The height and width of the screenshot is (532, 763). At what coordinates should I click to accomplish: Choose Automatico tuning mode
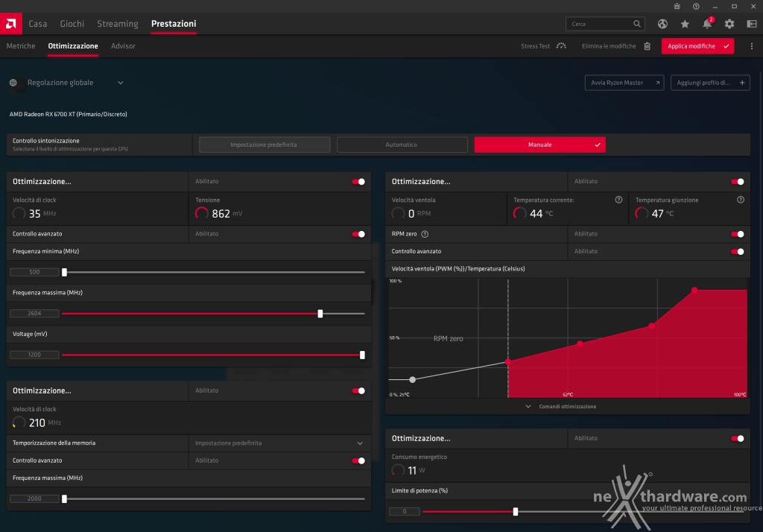402,145
